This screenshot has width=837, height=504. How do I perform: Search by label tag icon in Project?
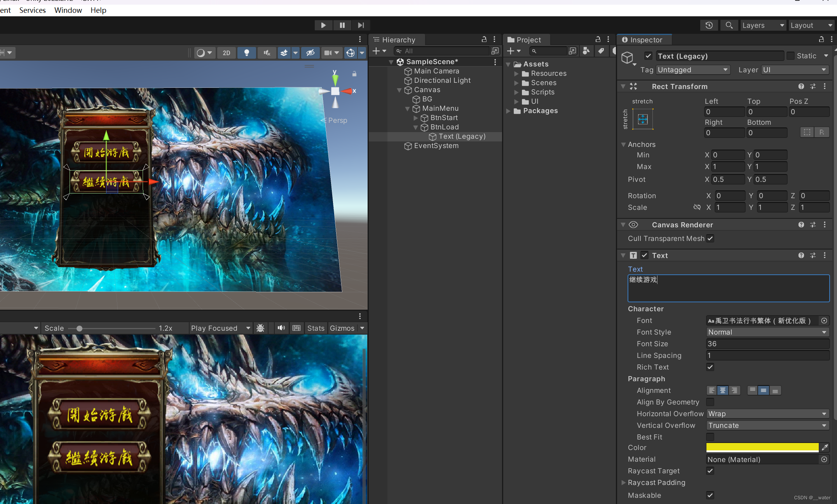[x=601, y=51]
